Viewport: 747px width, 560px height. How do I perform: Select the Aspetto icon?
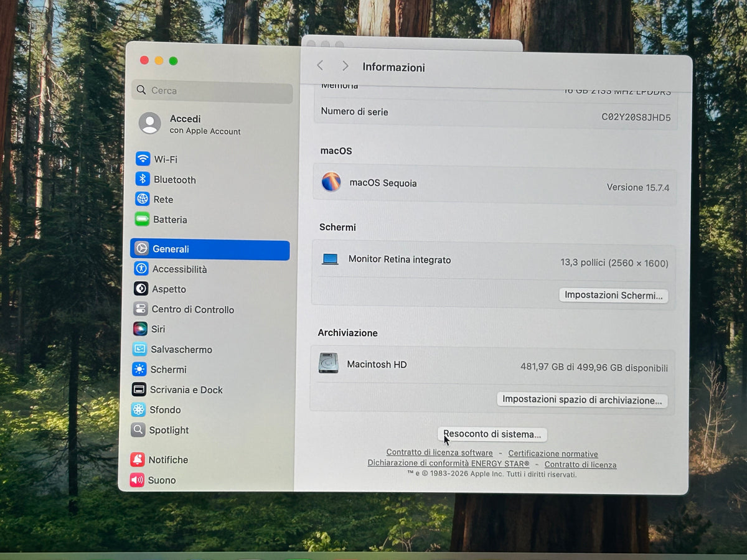pos(141,289)
